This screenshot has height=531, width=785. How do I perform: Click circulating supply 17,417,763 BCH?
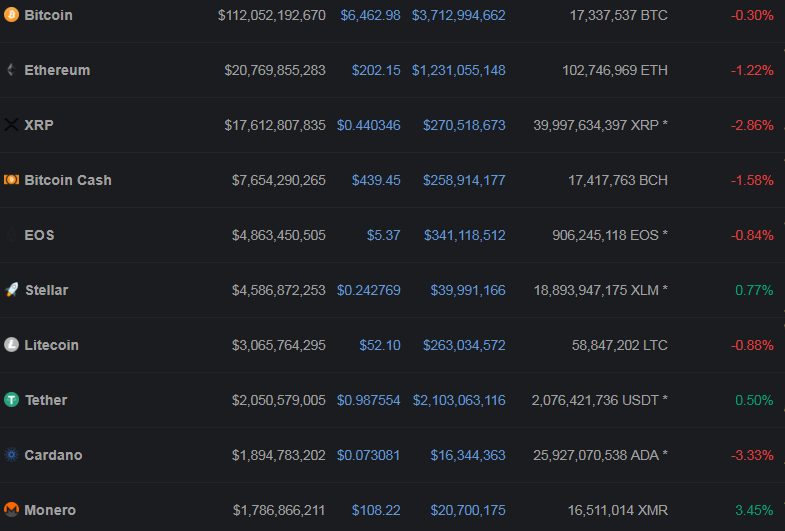point(618,181)
